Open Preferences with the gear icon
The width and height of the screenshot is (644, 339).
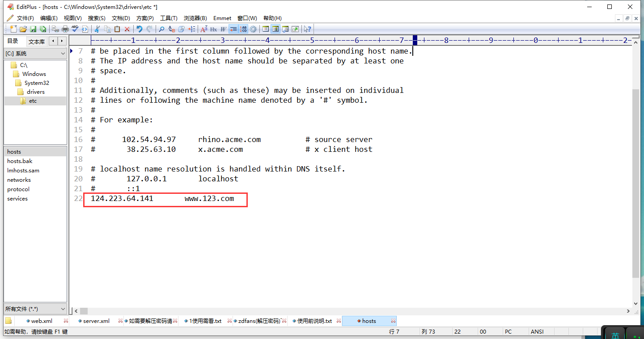(x=253, y=29)
